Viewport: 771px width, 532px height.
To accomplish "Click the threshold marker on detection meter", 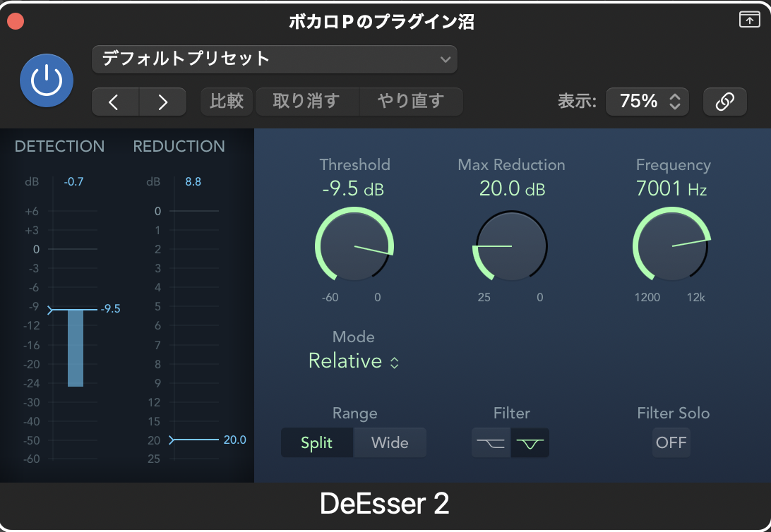I will click(x=50, y=310).
